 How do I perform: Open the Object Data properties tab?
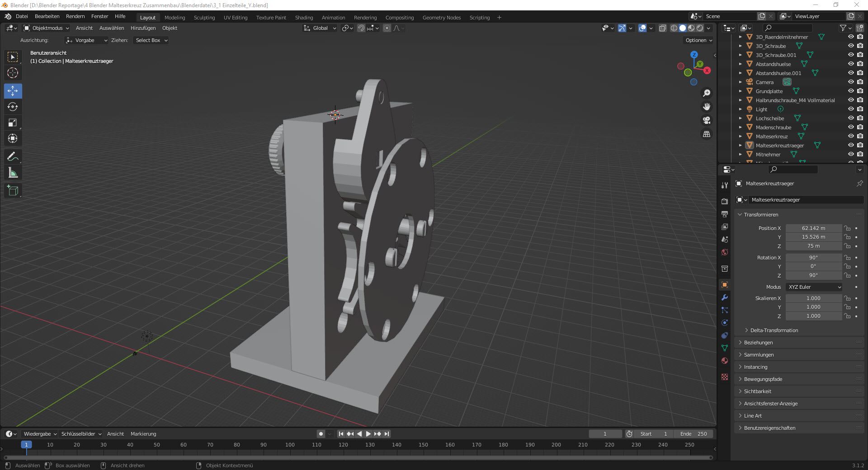point(725,348)
